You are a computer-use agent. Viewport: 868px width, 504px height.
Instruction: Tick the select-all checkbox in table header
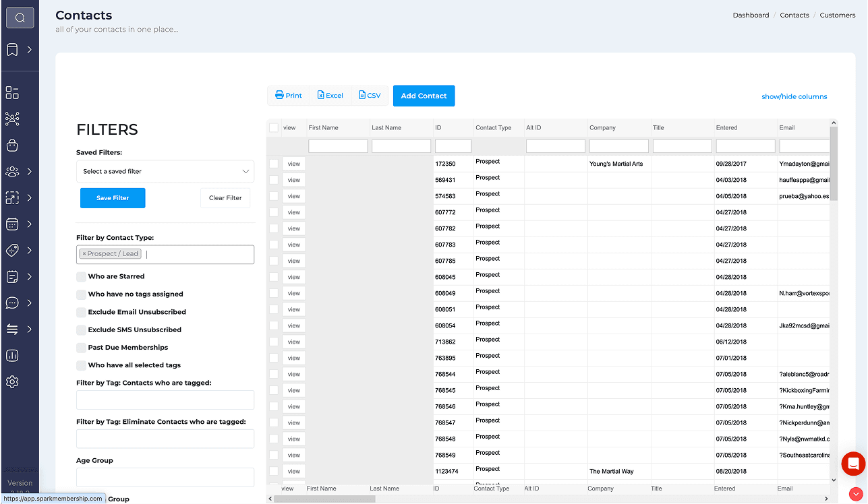tap(274, 128)
